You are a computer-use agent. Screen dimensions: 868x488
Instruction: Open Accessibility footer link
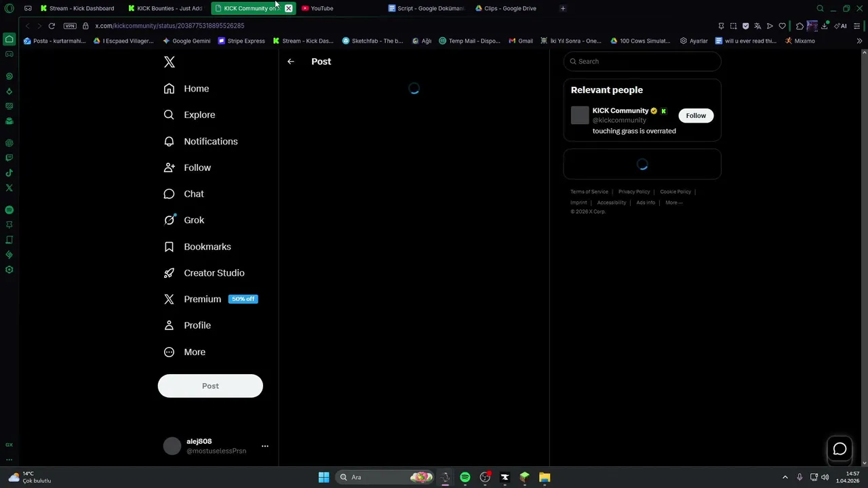612,203
